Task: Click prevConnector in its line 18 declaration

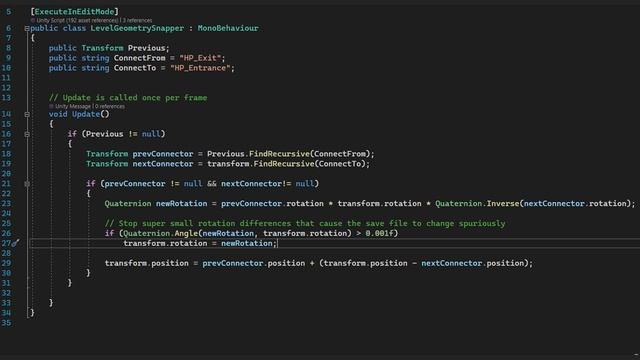Action: 163,154
